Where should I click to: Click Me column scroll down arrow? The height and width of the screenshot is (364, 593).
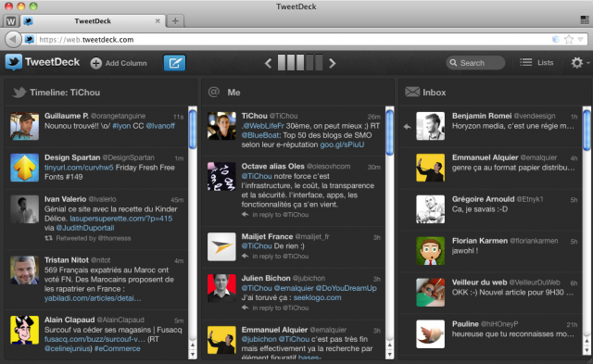click(x=389, y=354)
